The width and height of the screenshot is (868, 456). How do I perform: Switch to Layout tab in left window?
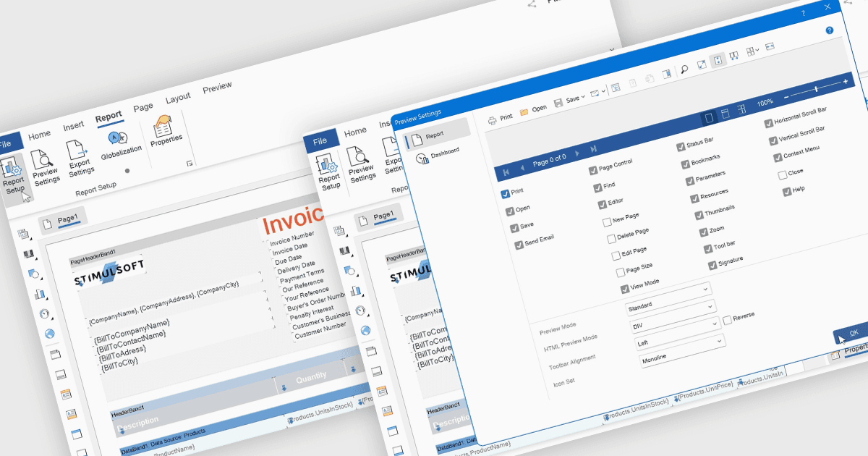point(178,98)
